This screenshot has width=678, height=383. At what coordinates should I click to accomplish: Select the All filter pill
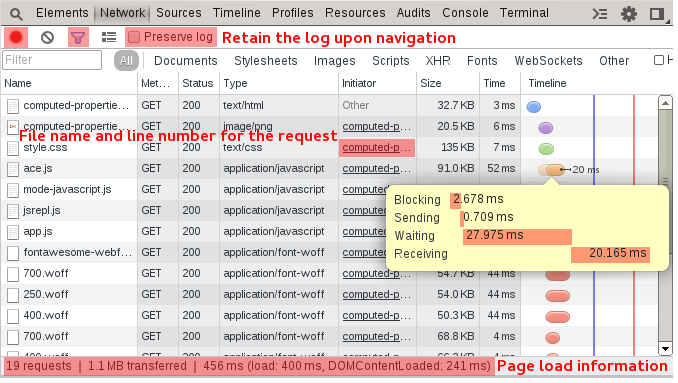tap(126, 61)
